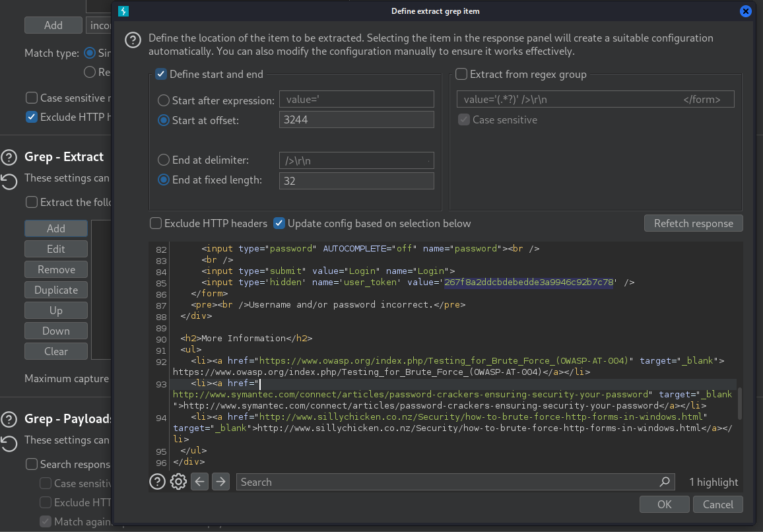
Task: Confirm the dialog with OK
Action: click(x=664, y=504)
